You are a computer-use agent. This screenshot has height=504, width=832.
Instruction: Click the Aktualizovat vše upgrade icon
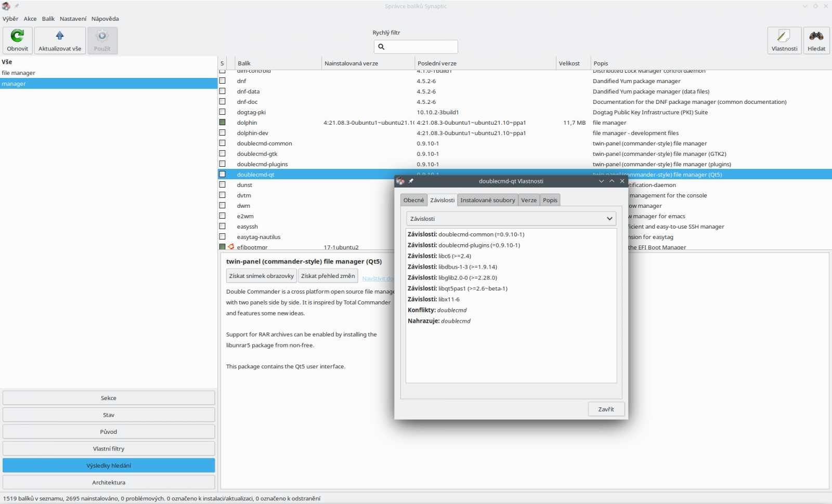60,35
